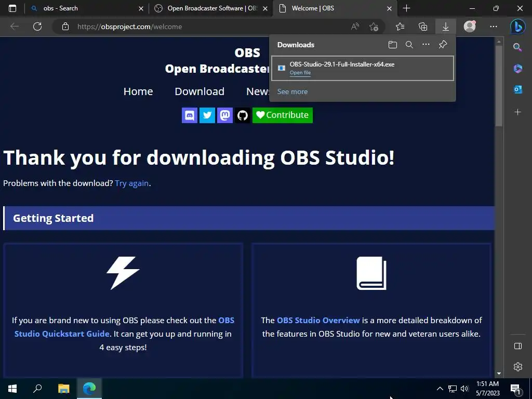Open the downloads folder icon
This screenshot has height=399, width=532.
pyautogui.click(x=393, y=45)
